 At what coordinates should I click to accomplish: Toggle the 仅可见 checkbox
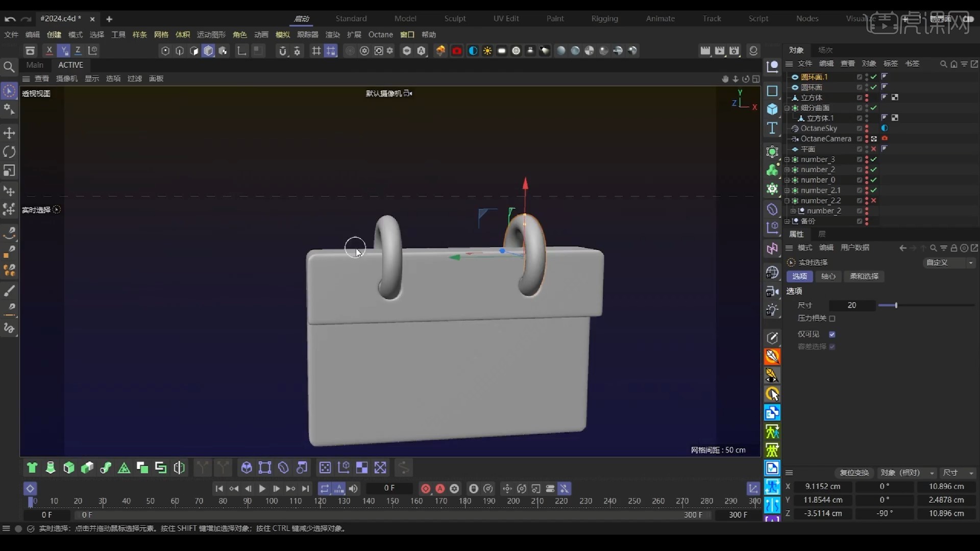[832, 335]
